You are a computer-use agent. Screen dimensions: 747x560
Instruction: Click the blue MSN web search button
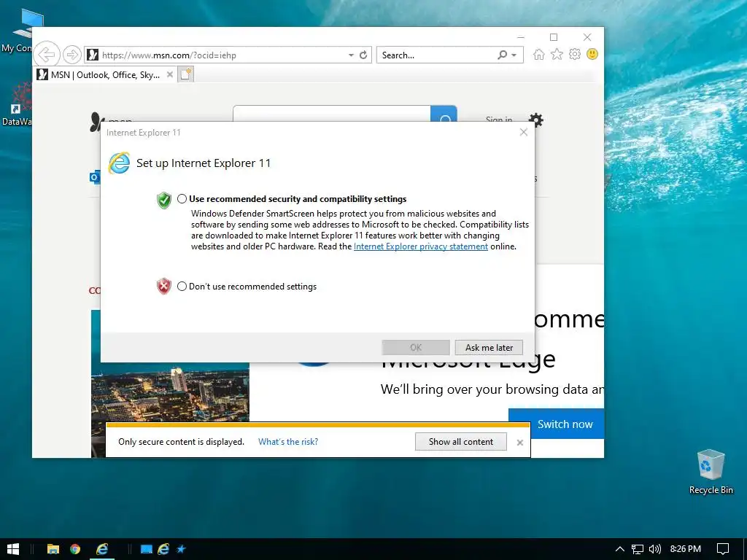click(444, 114)
